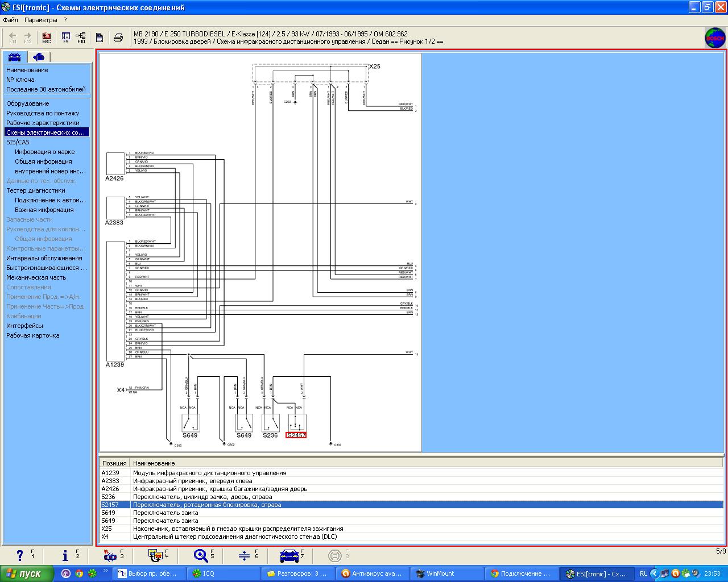The height and width of the screenshot is (582, 728).
Task: Select row X4 diagnostic connector (DLC)
Action: click(x=411, y=537)
